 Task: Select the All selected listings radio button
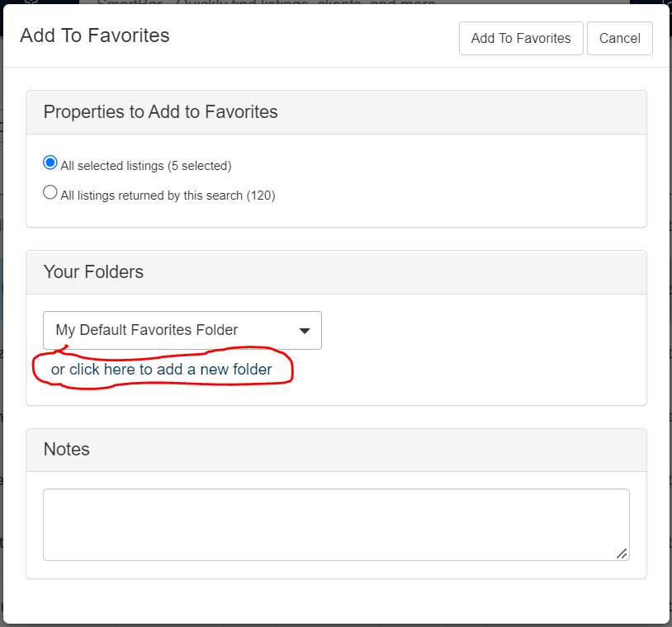[x=50, y=163]
